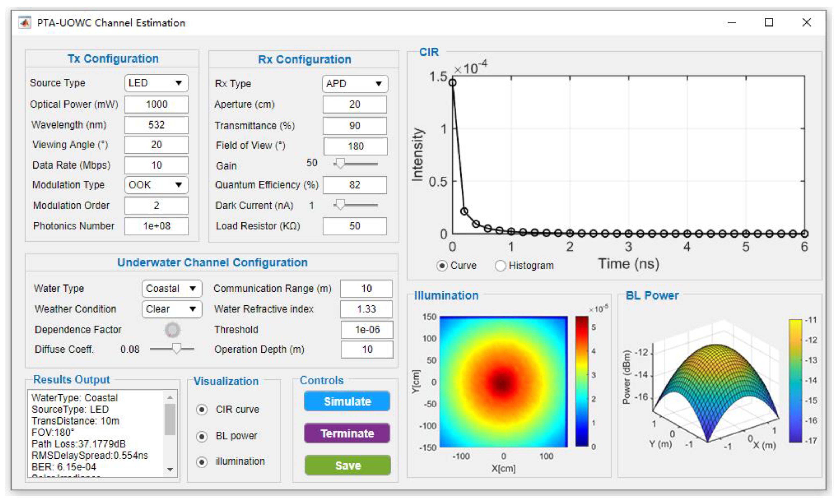This screenshot has height=504, width=840.
Task: Click the MATLAB app icon in title bar
Action: click(24, 23)
